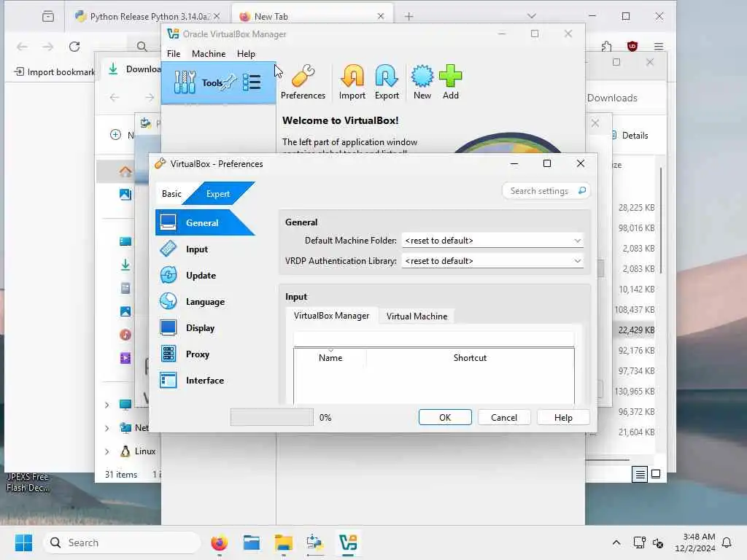Open the File menu in VirtualBox Manager
The image size is (747, 560).
coord(174,54)
